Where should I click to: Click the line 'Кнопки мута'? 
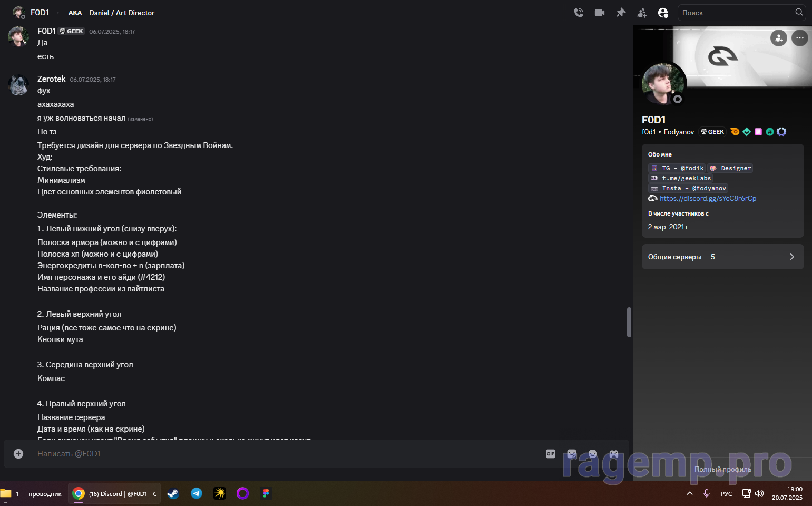[60, 339]
